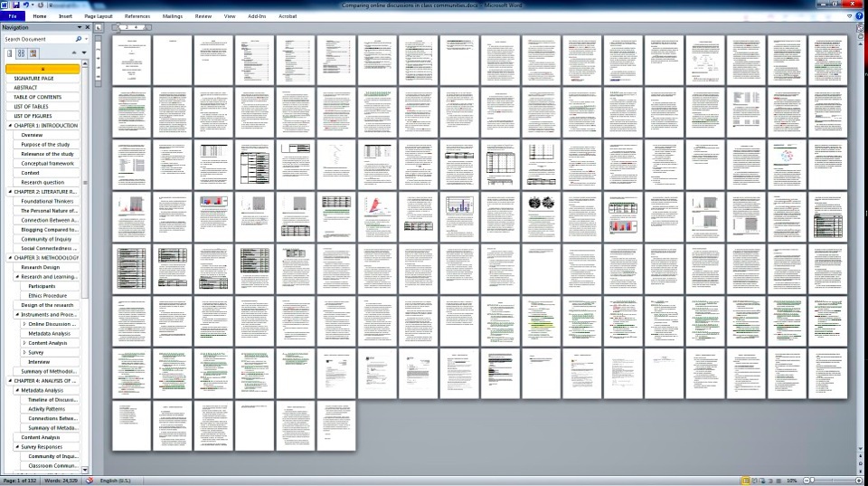Toggle the ribbon with the minimize-ribbon chevron
This screenshot has width=868, height=486.
pos(850,16)
